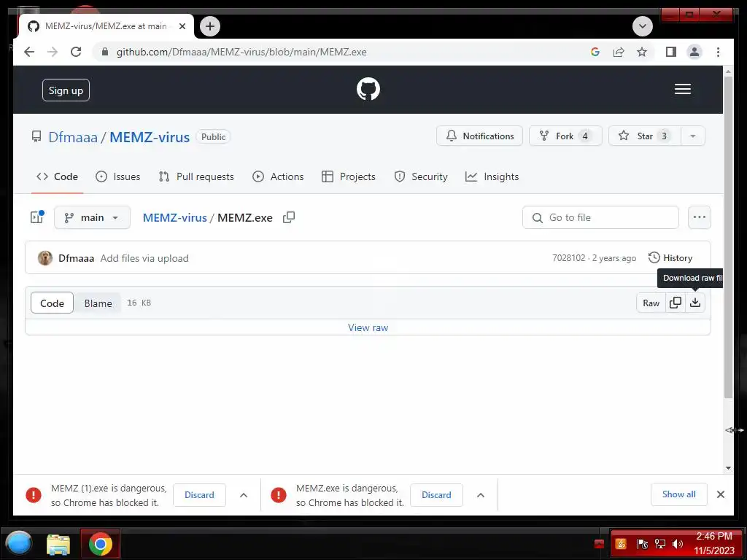Open the GitHub hamburger navigation menu
The height and width of the screenshot is (560, 747).
[683, 89]
